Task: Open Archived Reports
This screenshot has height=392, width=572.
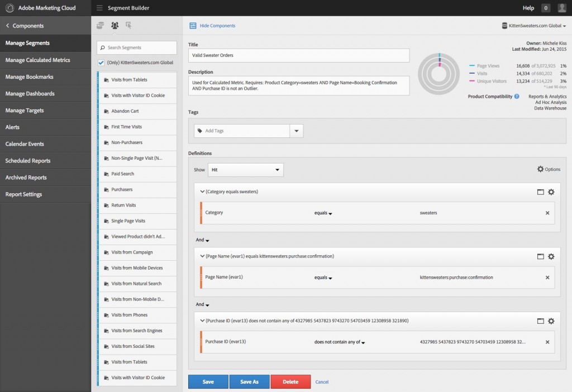Action: tap(45, 178)
